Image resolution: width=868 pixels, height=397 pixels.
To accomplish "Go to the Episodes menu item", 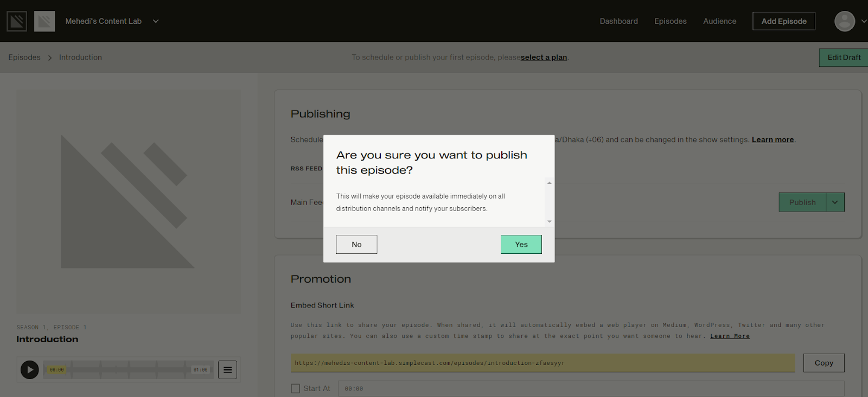I will pyautogui.click(x=670, y=21).
